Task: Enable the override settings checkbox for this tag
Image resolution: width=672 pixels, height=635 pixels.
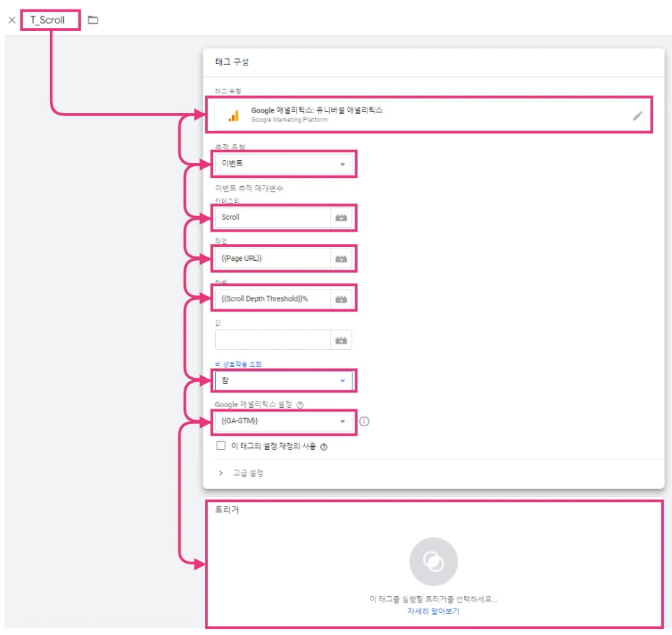Action: coord(221,445)
